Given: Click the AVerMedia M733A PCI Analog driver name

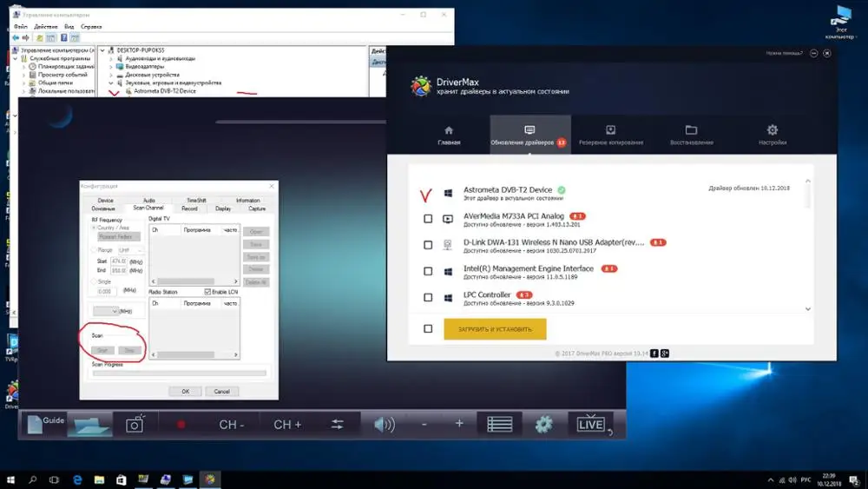Looking at the screenshot, I should pyautogui.click(x=514, y=216).
